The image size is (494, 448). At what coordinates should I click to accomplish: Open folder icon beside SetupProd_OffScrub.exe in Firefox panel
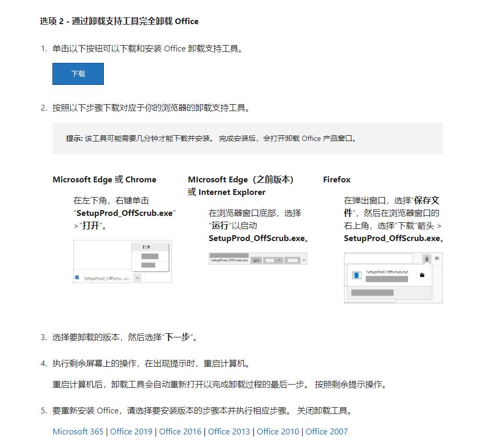[422, 276]
